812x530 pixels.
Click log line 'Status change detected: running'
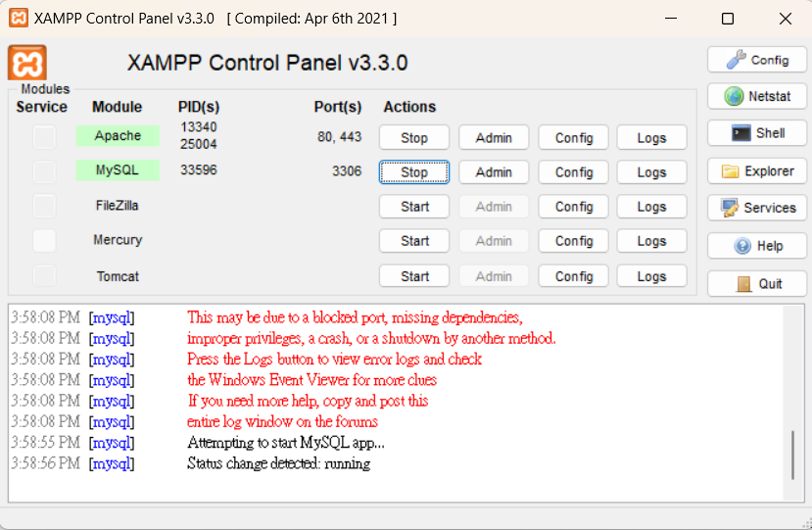278,463
